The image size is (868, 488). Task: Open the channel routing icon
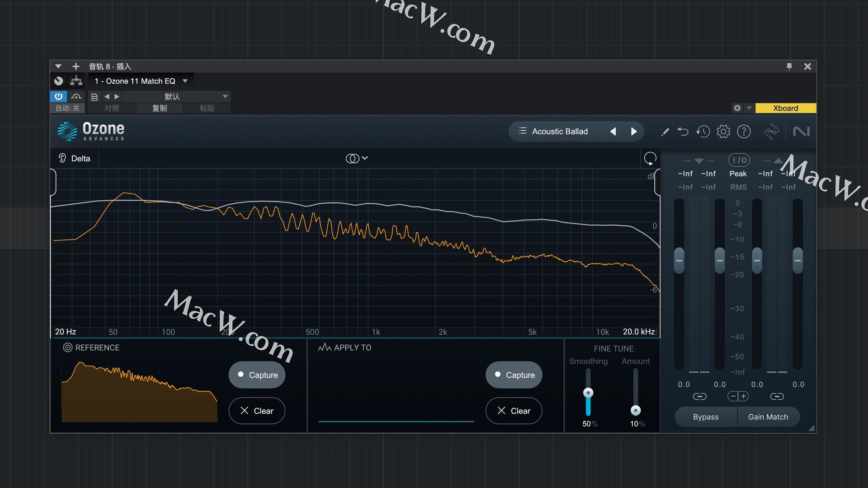tap(76, 81)
